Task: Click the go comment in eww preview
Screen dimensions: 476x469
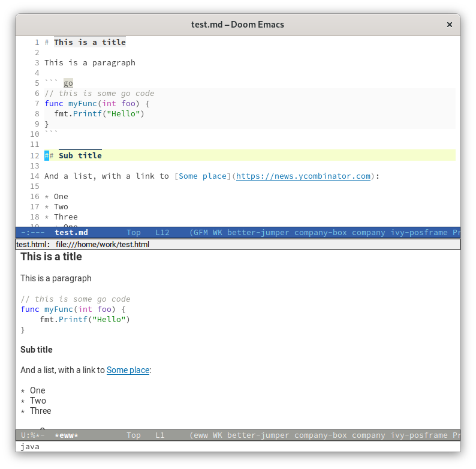Action: pos(76,299)
